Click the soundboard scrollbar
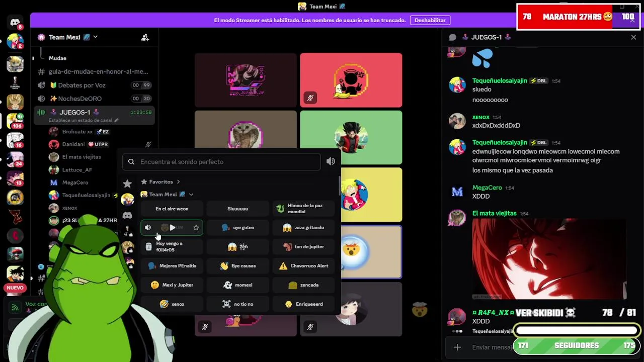Viewport: 644px width, 362px height. click(340, 187)
